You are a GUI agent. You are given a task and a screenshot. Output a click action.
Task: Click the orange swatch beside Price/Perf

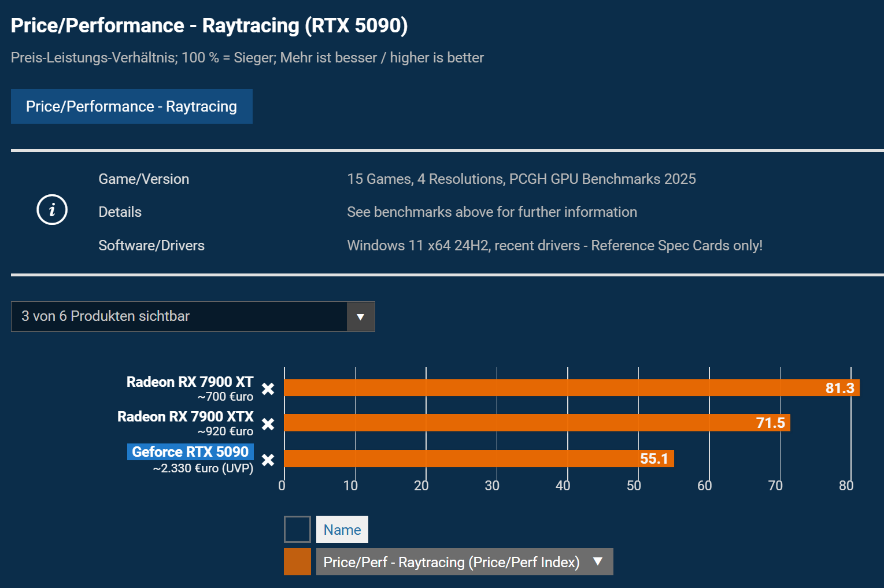click(297, 562)
